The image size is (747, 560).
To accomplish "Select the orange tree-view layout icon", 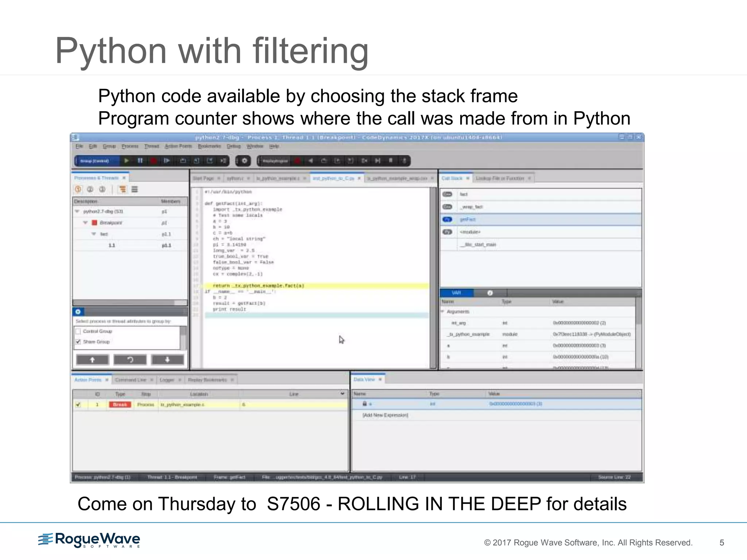I will coord(123,189).
